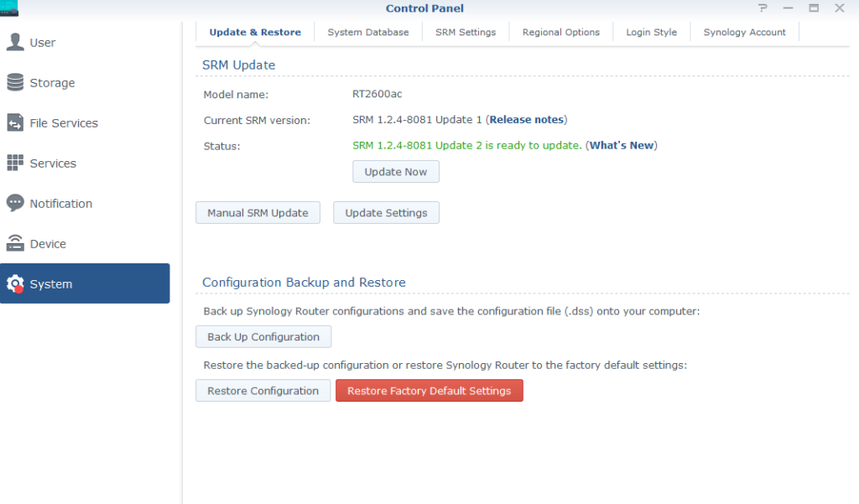
Task: Select the File Services transfer icon
Action: (x=15, y=123)
